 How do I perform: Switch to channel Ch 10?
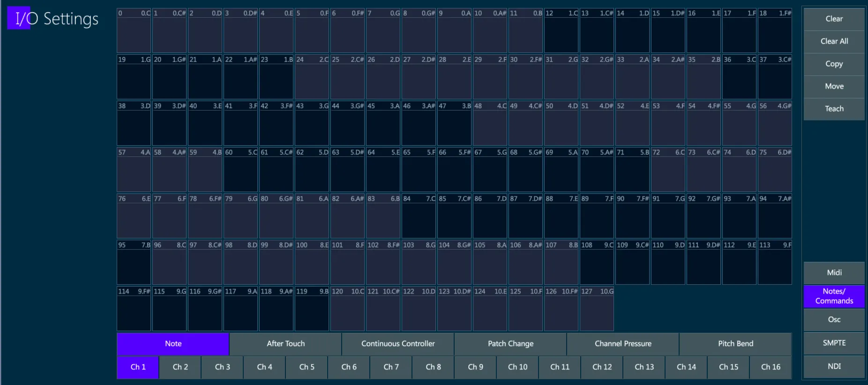[517, 367]
